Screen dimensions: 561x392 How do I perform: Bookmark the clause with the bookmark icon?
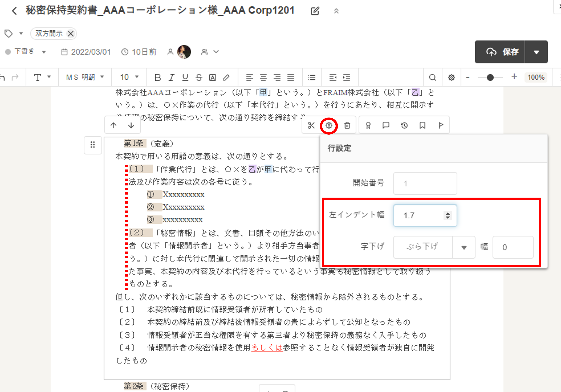[422, 125]
